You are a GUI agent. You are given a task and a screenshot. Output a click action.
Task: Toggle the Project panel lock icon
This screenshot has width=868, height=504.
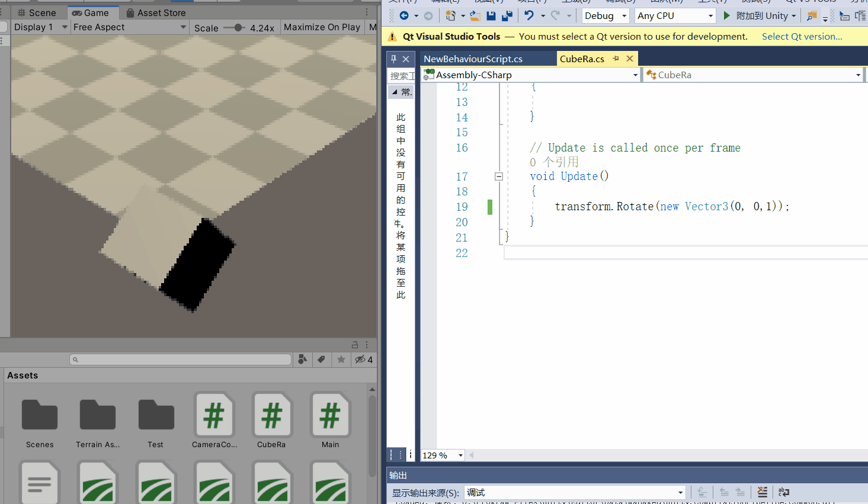tap(355, 344)
